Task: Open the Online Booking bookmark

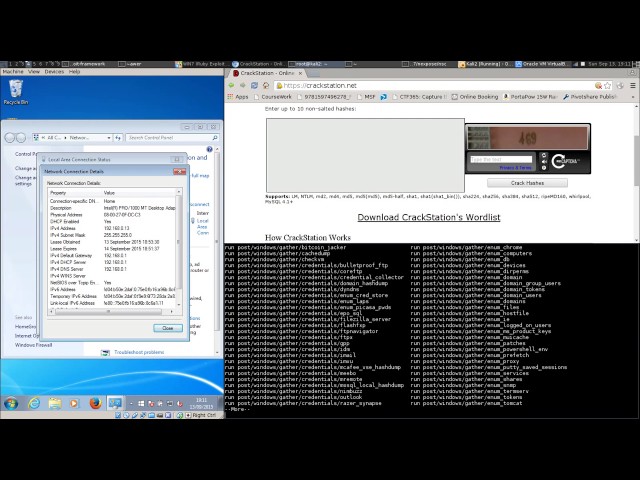Action: 475,97
